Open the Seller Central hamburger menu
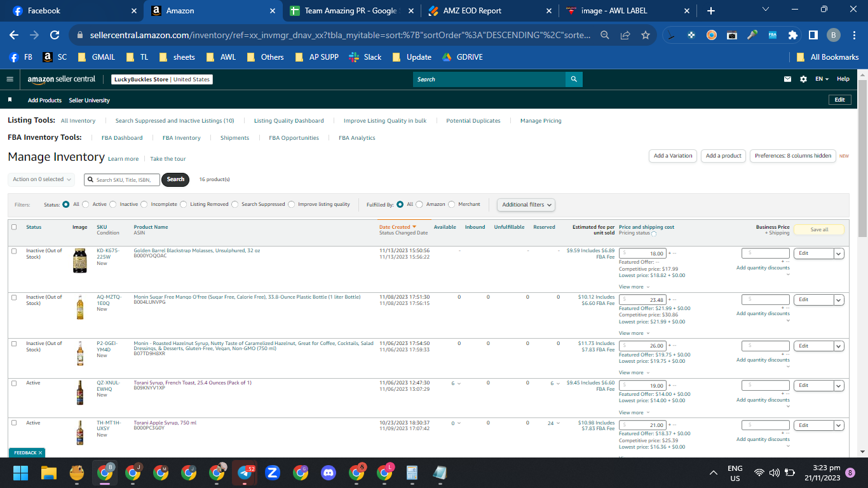The height and width of the screenshot is (488, 868). [x=10, y=79]
